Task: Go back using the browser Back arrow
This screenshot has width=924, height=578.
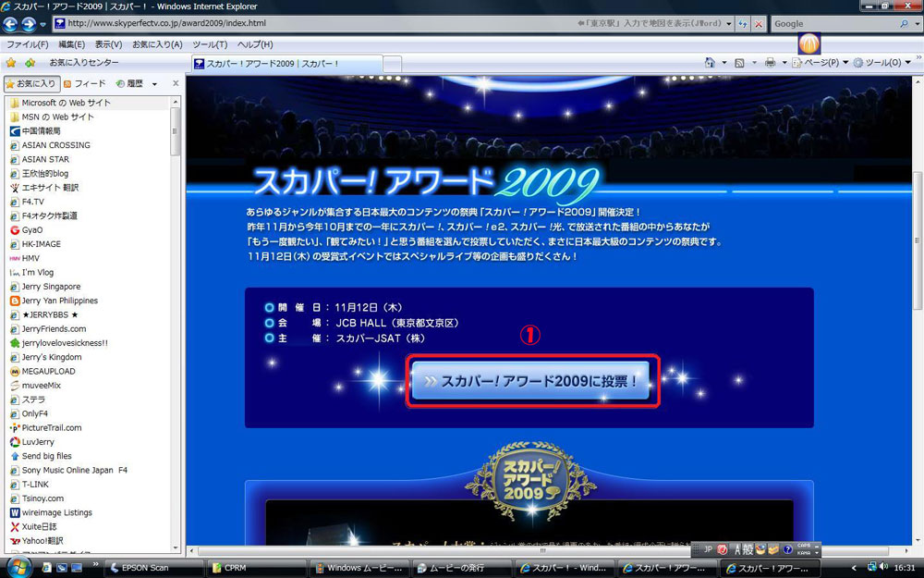Action: tap(10, 24)
